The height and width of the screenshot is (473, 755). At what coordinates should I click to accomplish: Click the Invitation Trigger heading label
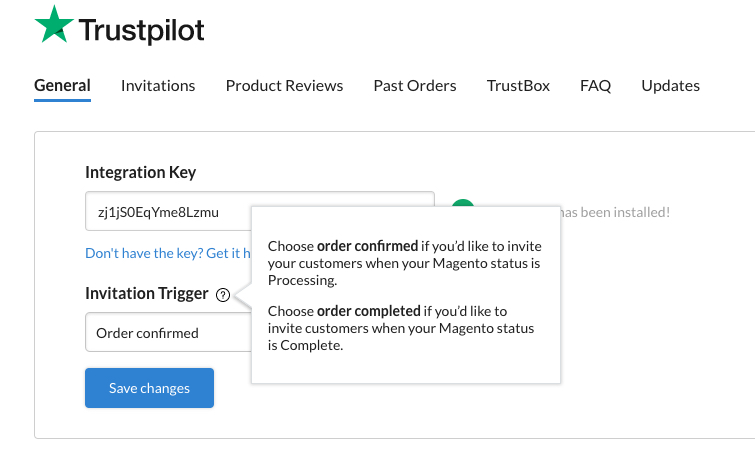tap(147, 293)
